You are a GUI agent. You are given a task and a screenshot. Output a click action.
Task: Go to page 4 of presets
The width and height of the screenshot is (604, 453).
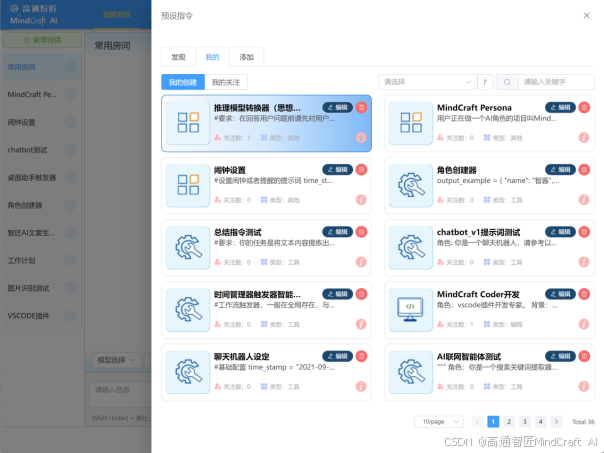point(540,422)
